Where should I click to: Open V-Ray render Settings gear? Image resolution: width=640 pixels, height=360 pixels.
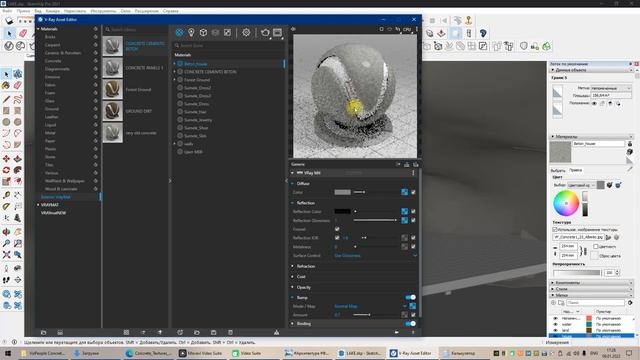pyautogui.click(x=246, y=33)
